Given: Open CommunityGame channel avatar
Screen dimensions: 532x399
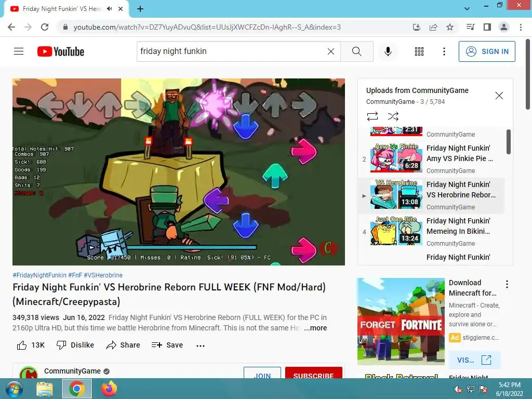Looking at the screenshot, I should coord(29,373).
